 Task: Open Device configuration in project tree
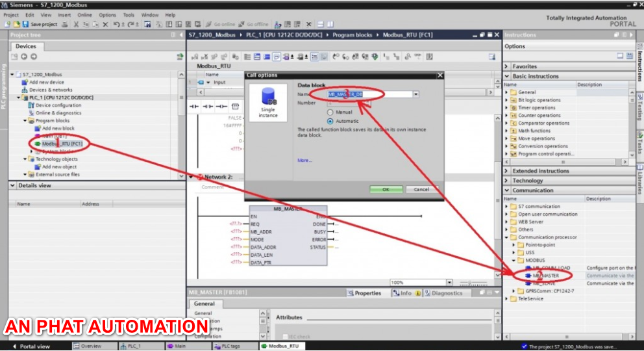point(58,105)
